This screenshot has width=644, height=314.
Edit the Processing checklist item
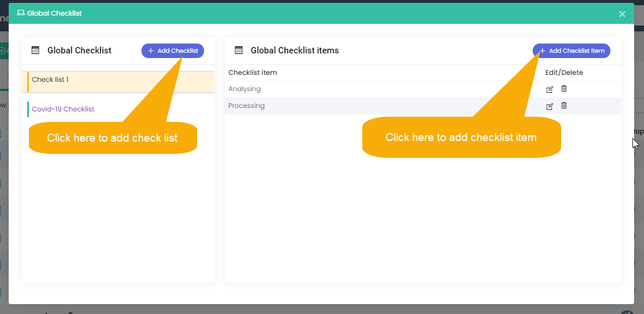click(x=550, y=106)
